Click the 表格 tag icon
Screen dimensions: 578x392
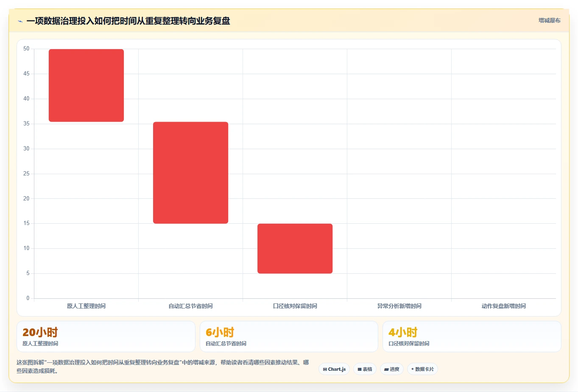click(x=360, y=370)
